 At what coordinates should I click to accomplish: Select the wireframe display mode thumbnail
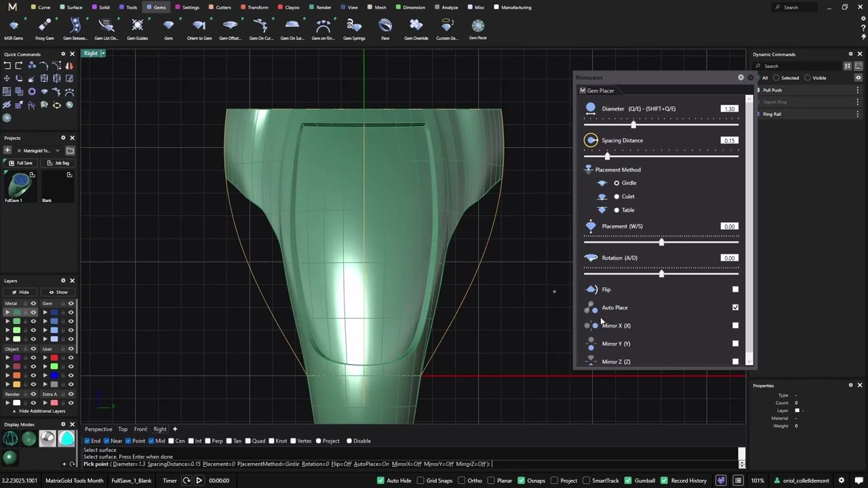10,439
